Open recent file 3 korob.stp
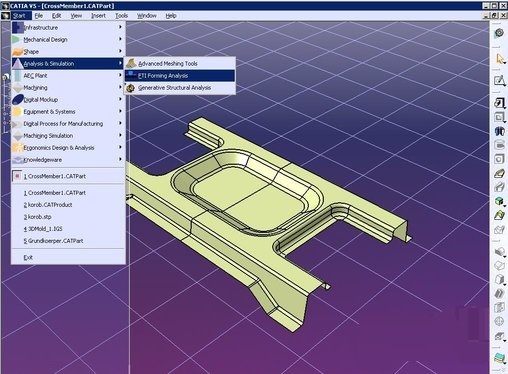The image size is (508, 374). (x=68, y=217)
